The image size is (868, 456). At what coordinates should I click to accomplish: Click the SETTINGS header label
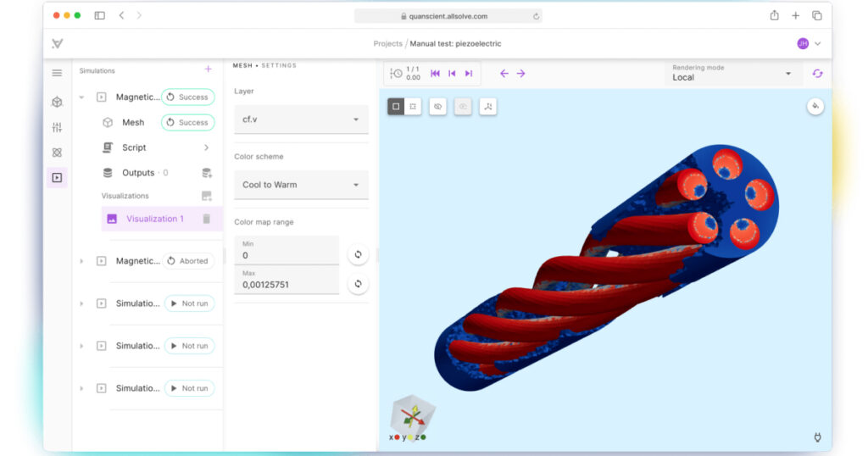[279, 65]
